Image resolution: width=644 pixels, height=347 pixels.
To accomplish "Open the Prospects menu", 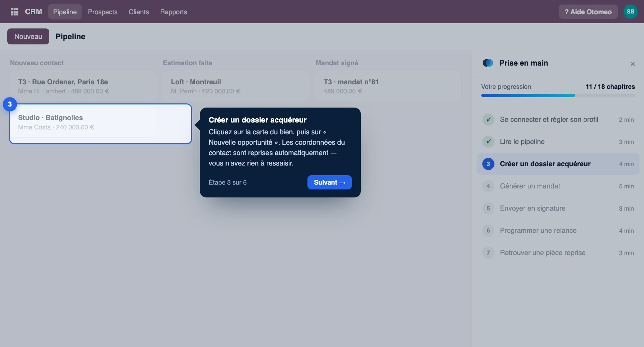I will click(103, 12).
